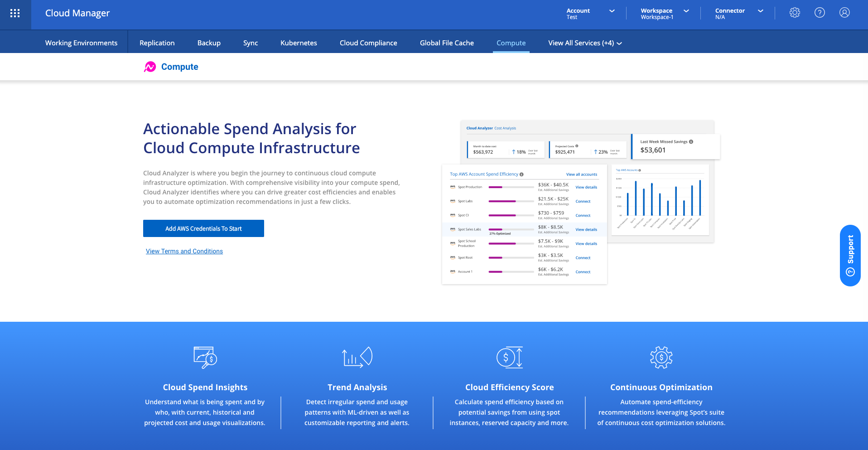Open the Cloud Compliance tab

click(368, 43)
